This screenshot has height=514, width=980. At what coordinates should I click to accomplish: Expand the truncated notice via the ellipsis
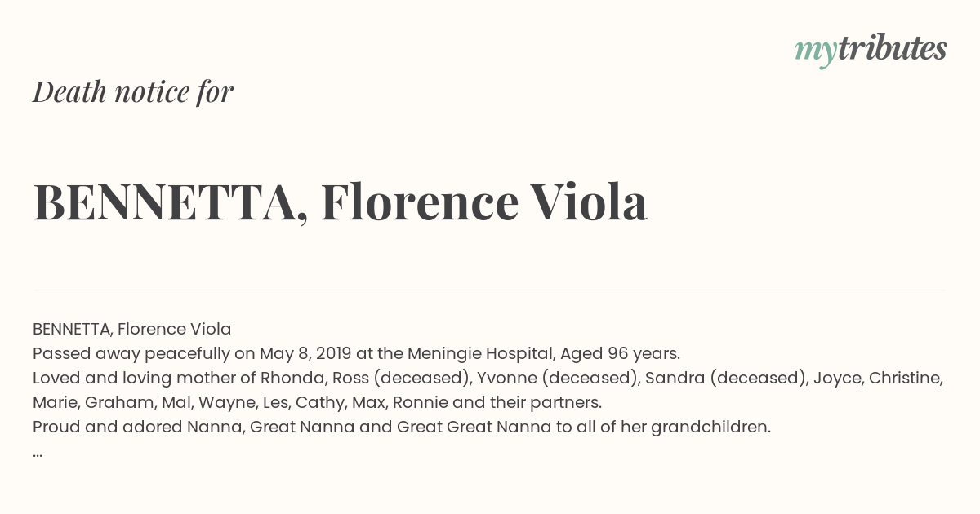point(38,452)
